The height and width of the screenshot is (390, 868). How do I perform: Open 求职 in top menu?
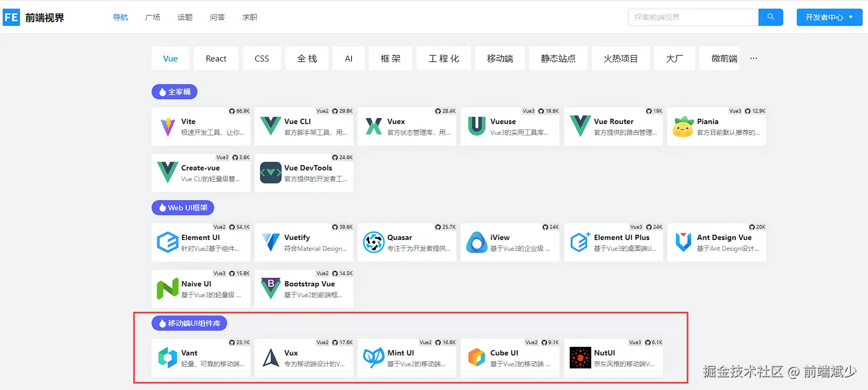[250, 17]
